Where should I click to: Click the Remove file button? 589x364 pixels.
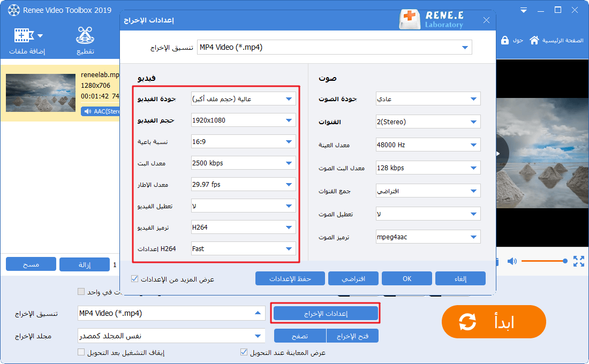pyautogui.click(x=85, y=264)
